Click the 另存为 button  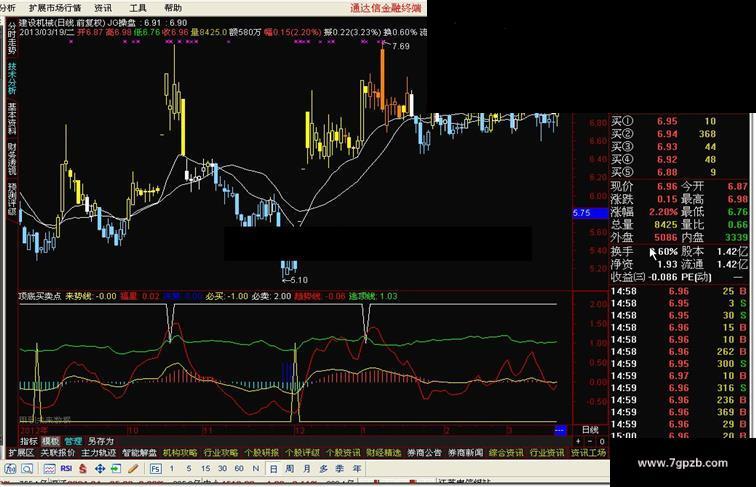[x=100, y=441]
